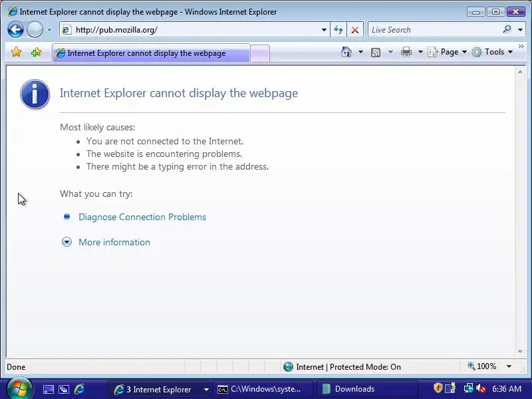Image resolution: width=532 pixels, height=399 pixels.
Task: Click 'You are not connected to the Internet' text
Action: (165, 141)
